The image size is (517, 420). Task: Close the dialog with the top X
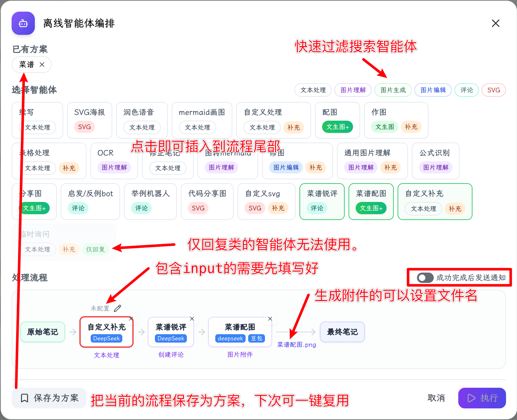point(496,23)
